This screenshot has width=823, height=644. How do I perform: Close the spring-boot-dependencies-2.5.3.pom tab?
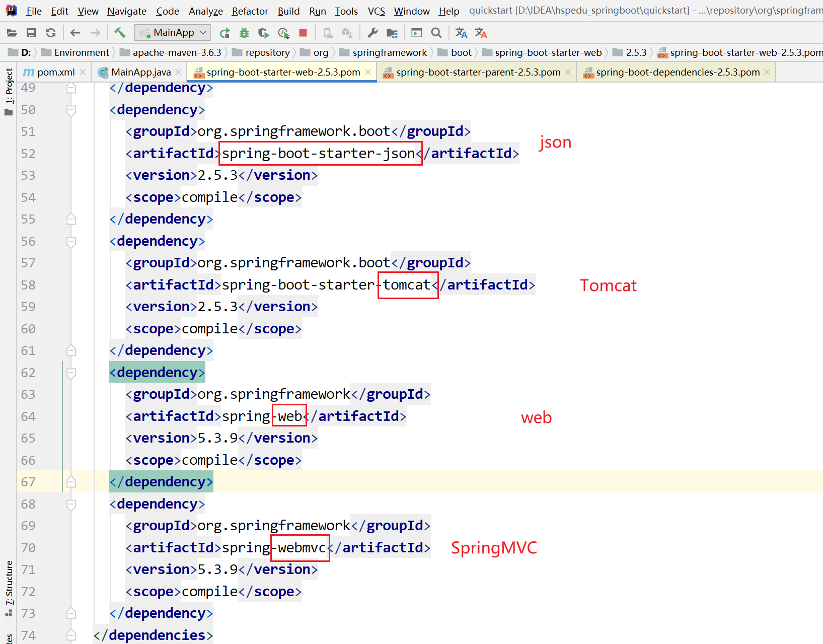tap(767, 73)
